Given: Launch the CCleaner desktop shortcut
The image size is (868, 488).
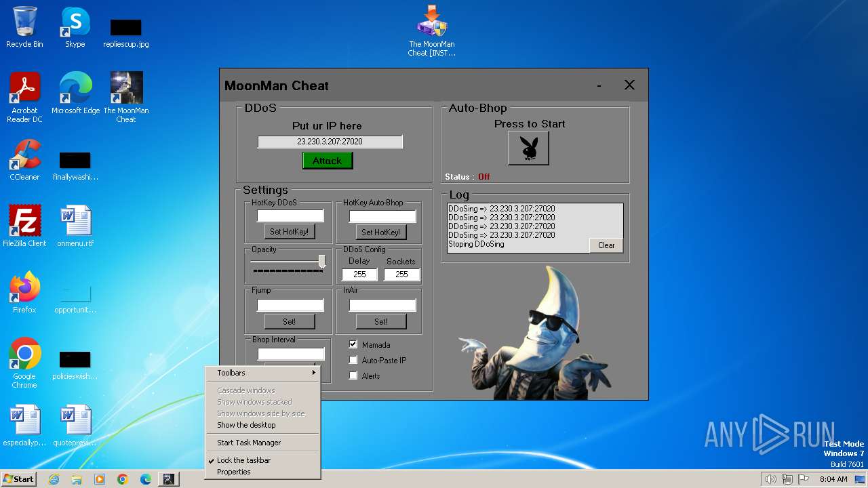Looking at the screenshot, I should [24, 160].
